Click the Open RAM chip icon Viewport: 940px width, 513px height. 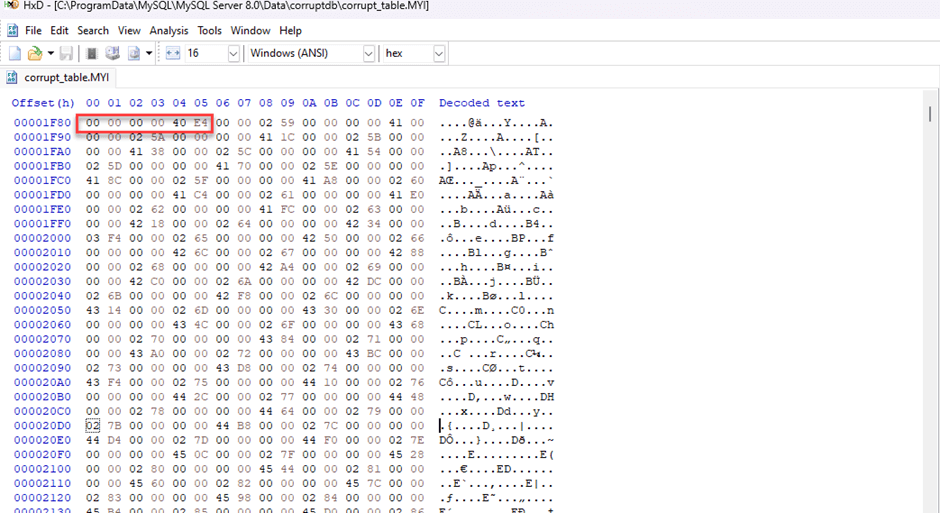pyautogui.click(x=92, y=53)
